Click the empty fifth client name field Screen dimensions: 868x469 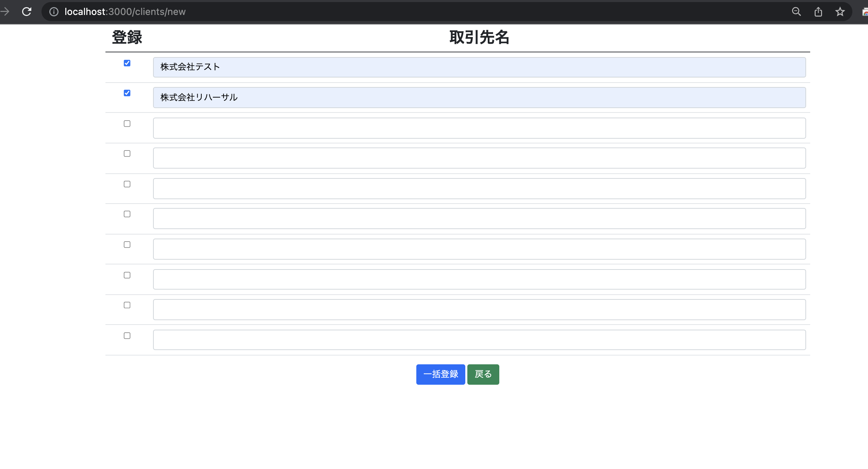(x=479, y=189)
